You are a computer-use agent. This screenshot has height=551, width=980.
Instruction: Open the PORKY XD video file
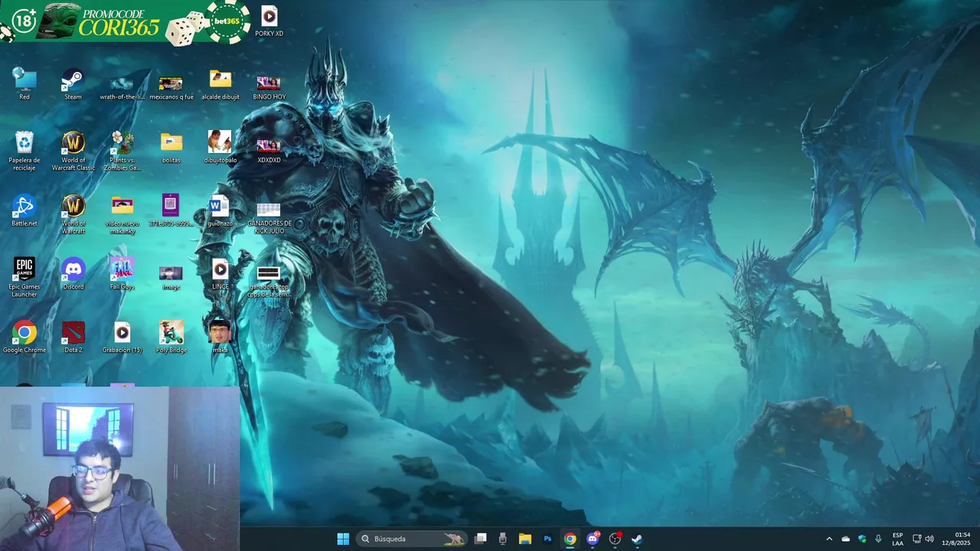coord(269,21)
